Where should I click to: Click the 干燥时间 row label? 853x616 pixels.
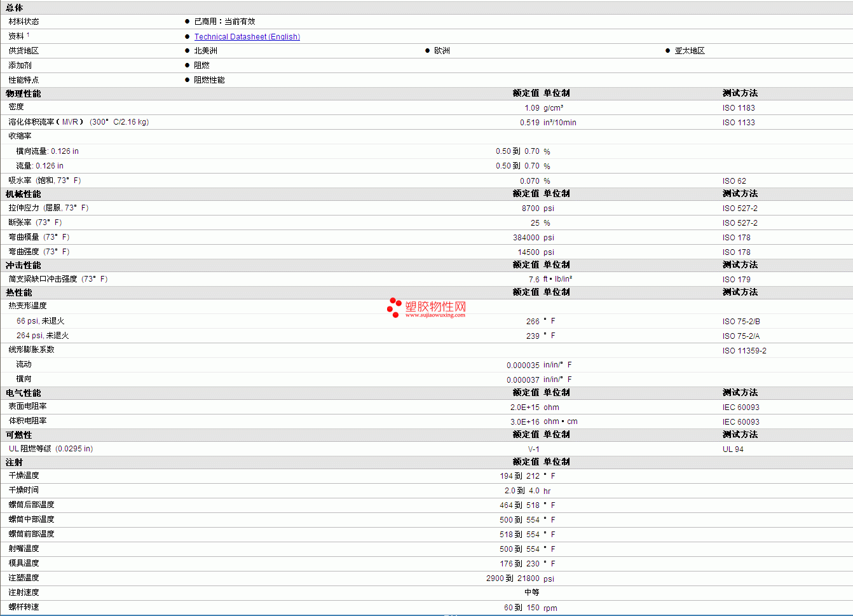click(x=24, y=490)
